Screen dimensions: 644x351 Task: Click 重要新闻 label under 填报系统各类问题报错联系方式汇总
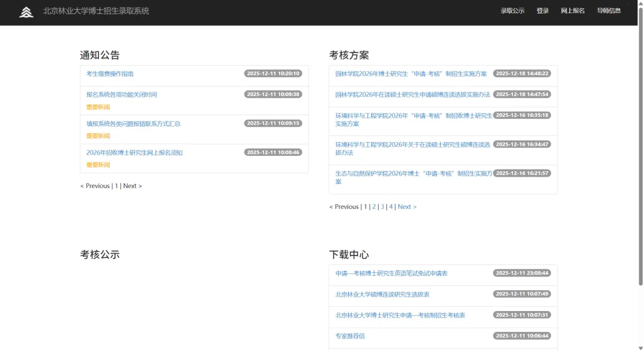pyautogui.click(x=98, y=136)
